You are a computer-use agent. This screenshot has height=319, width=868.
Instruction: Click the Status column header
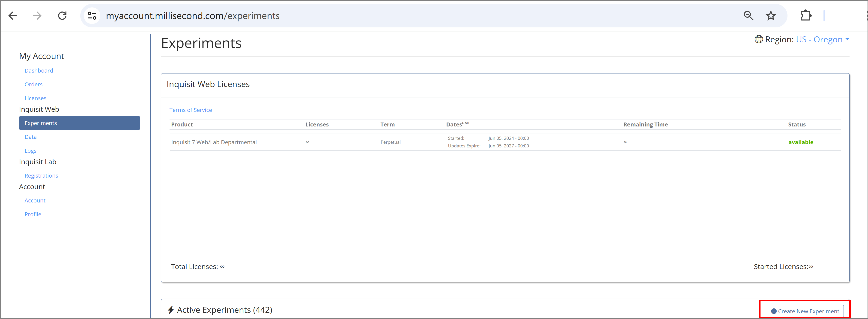[796, 125]
